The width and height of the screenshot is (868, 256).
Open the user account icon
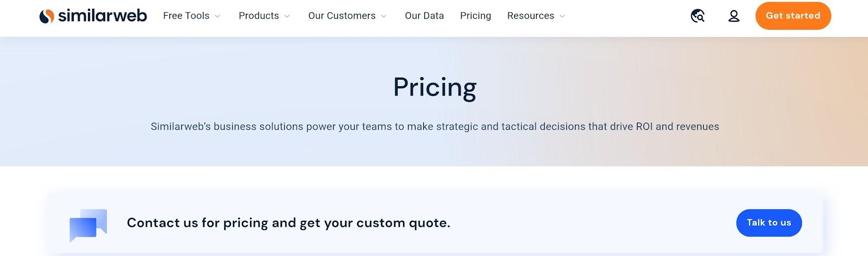tap(733, 16)
